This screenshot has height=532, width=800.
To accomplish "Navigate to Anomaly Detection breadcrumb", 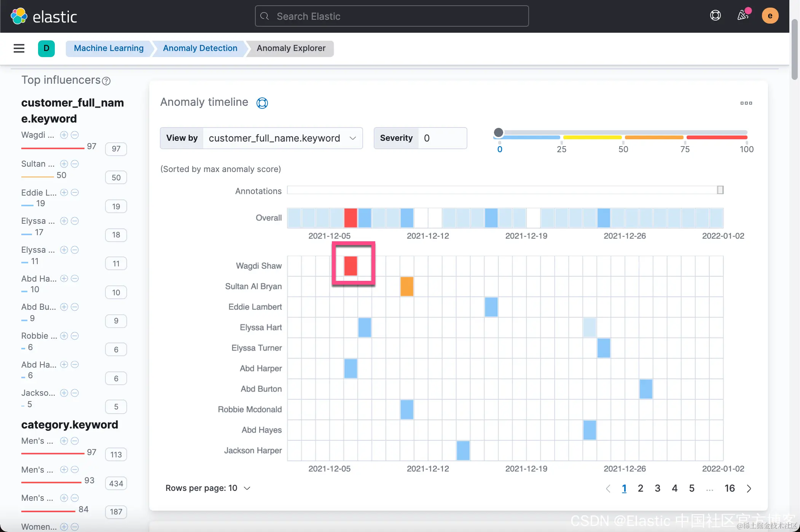I will click(x=200, y=48).
